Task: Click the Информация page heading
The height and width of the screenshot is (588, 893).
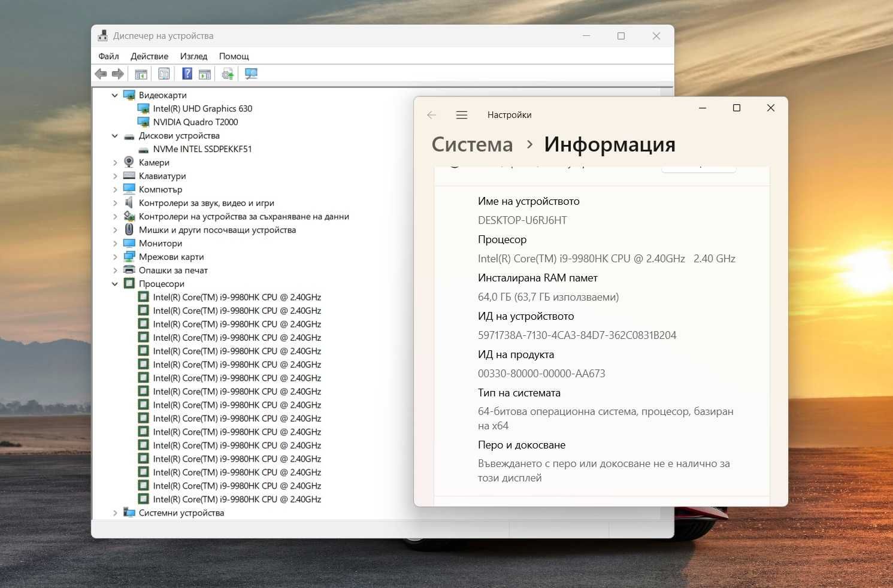Action: [x=610, y=144]
